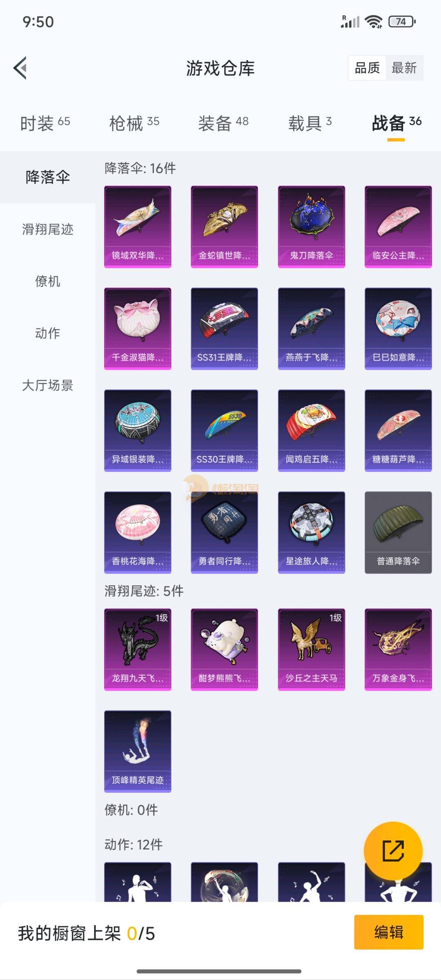Viewport: 441px width, 980px height.
Task: Select 鬼刀降落伞 parachute item
Action: click(x=311, y=227)
